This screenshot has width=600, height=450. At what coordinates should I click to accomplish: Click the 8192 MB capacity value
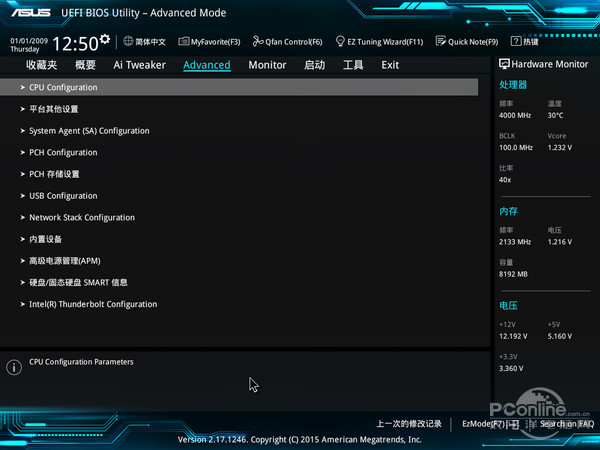(513, 274)
